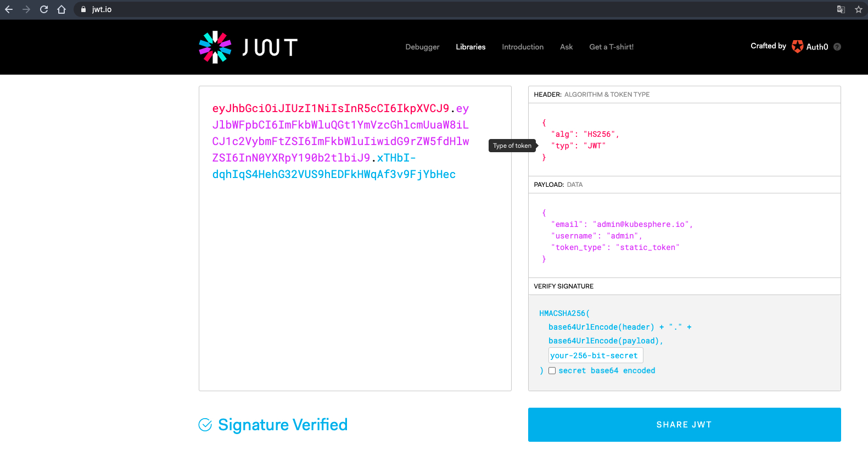868x450 pixels.
Task: Click the SHARE JWT button
Action: [684, 425]
